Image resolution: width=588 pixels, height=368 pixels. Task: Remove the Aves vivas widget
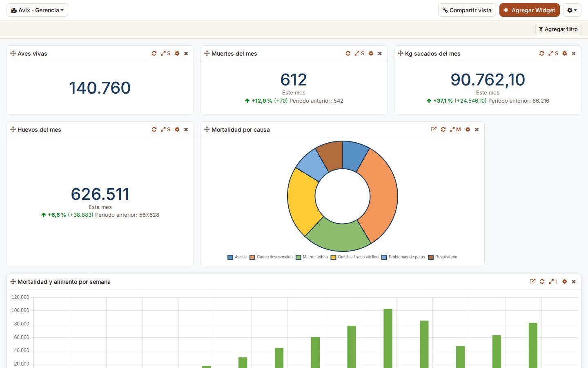point(186,54)
